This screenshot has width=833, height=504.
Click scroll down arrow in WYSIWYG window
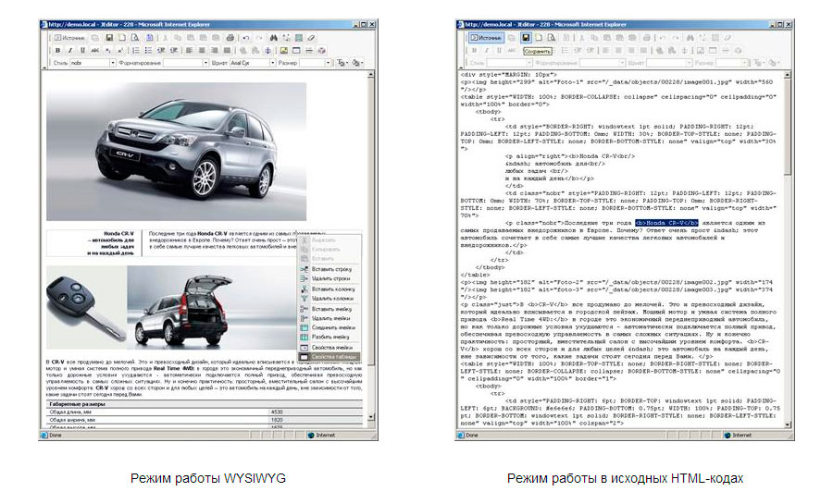[x=371, y=417]
